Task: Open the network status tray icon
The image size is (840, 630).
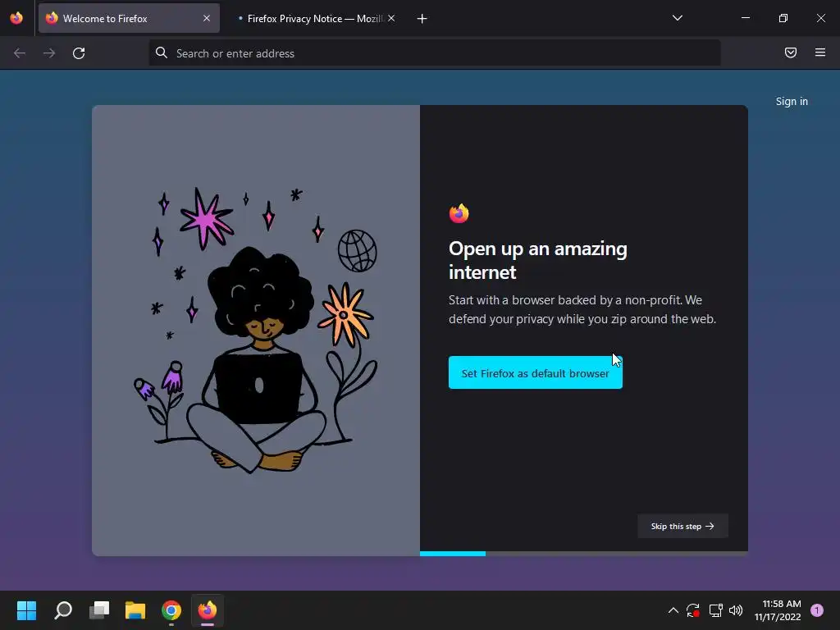Action: coord(715,610)
